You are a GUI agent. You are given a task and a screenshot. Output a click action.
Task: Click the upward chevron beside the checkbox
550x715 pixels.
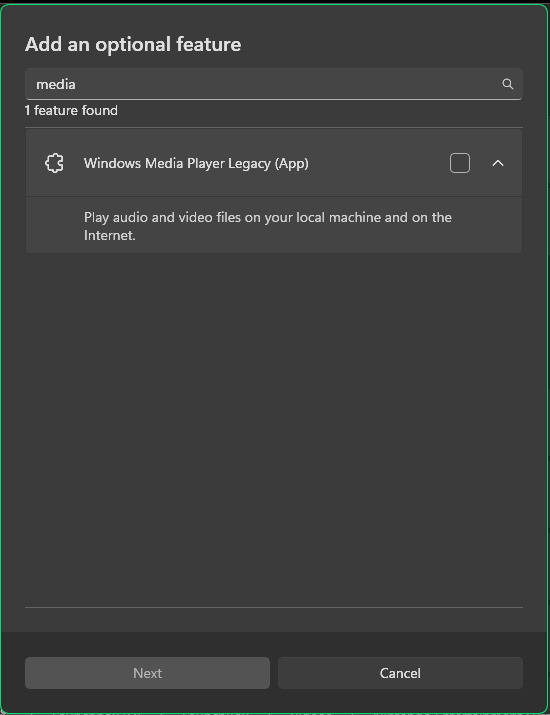(x=498, y=163)
